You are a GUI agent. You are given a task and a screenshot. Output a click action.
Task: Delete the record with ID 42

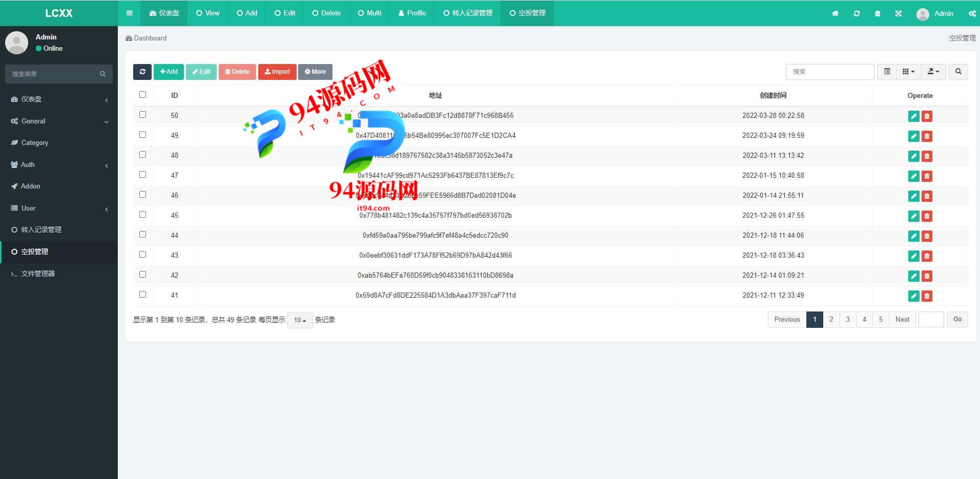click(x=927, y=276)
